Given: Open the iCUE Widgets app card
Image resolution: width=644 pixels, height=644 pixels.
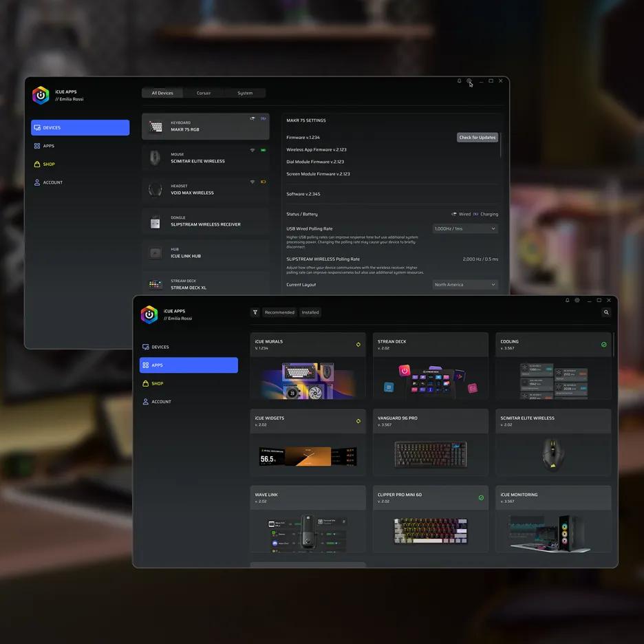Looking at the screenshot, I should pyautogui.click(x=308, y=442).
